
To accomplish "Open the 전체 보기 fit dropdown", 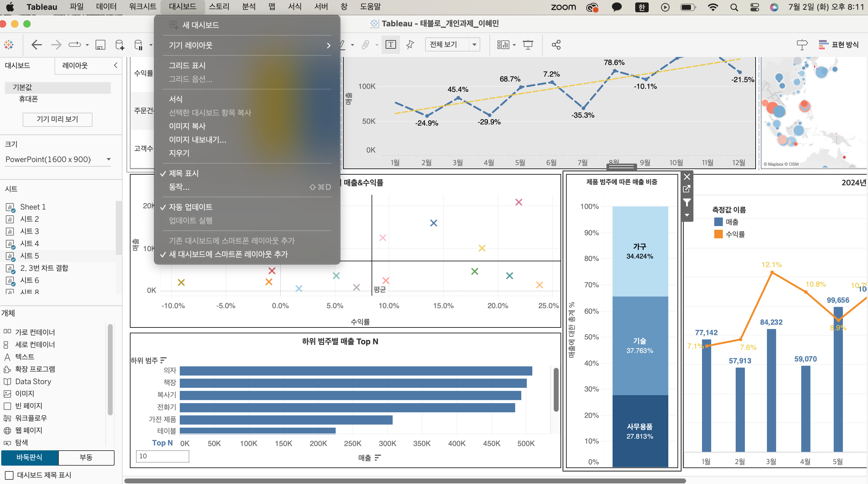I will click(x=474, y=44).
